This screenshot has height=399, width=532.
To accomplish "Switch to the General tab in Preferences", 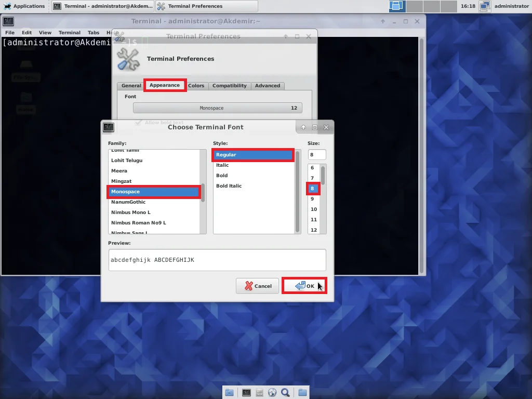I will click(x=131, y=86).
